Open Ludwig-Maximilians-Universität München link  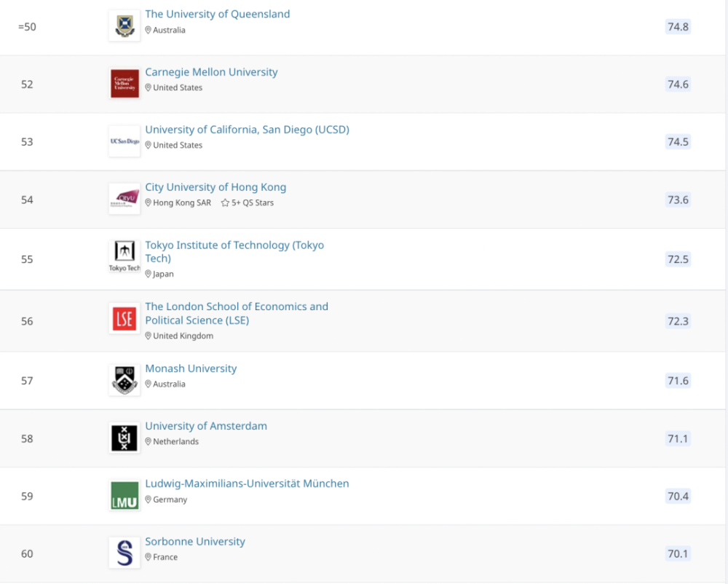247,484
